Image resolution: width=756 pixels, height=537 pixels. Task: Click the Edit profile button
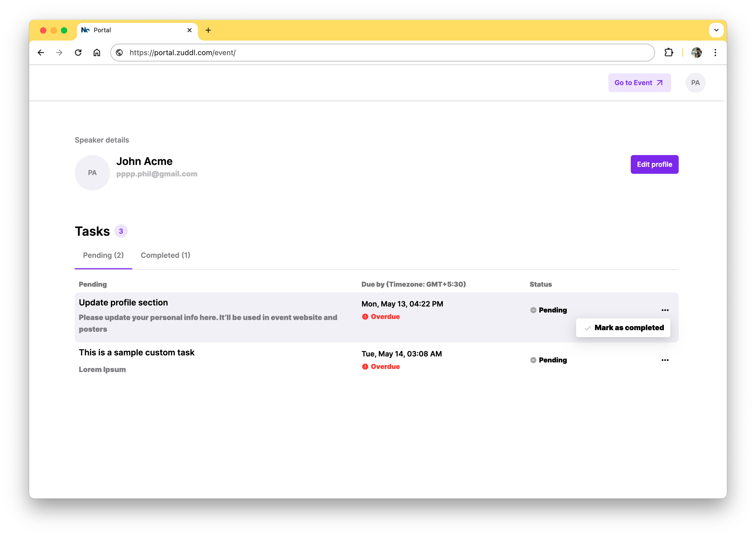654,164
